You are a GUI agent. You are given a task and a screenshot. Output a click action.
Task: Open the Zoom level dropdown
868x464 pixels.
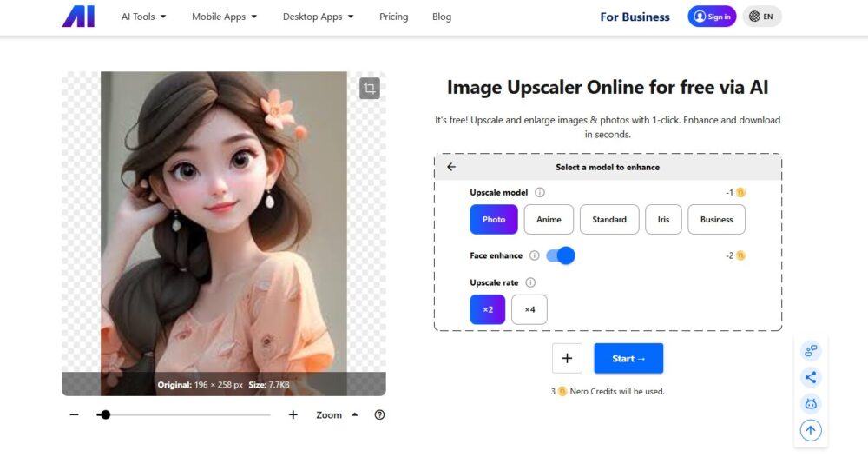(x=337, y=414)
